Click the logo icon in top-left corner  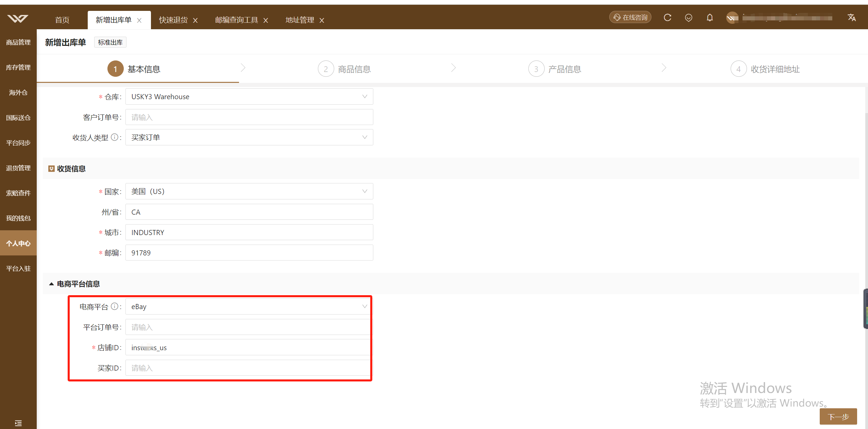click(18, 18)
